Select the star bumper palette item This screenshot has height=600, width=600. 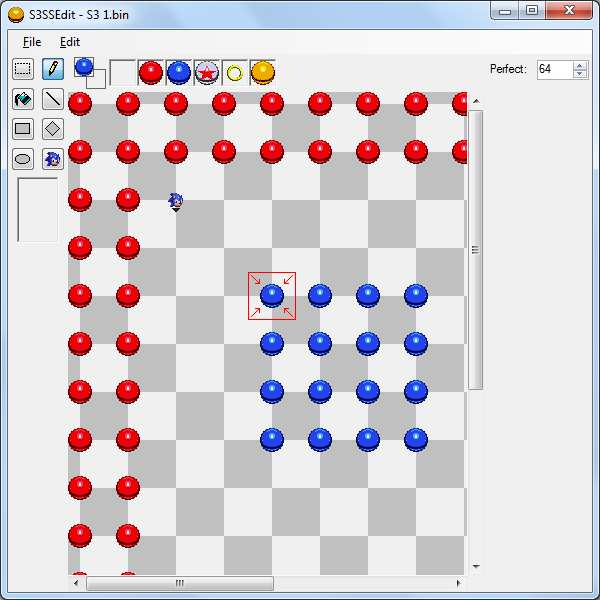[x=207, y=73]
